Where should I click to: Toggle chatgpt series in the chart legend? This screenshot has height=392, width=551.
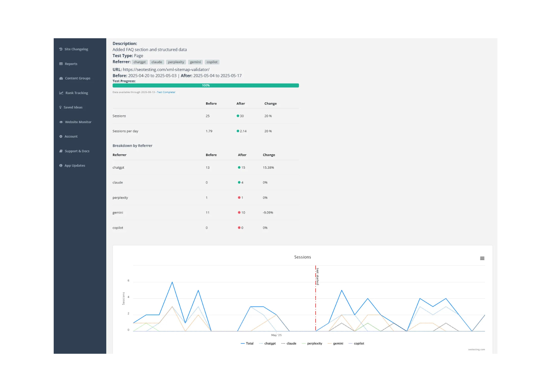pos(267,344)
